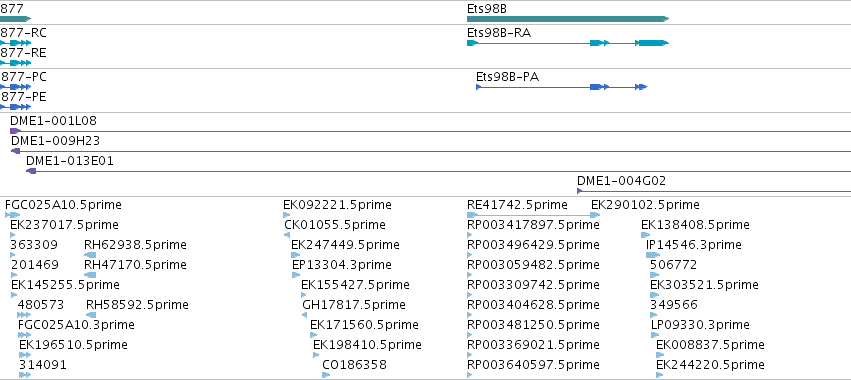
Task: Click the IP14546.3prime arrow glyph
Action: pyautogui.click(x=653, y=255)
